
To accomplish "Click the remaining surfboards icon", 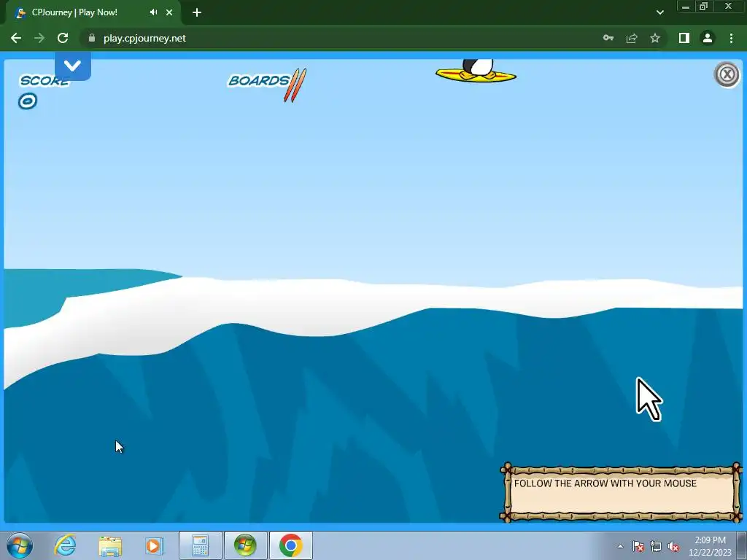I will pos(295,85).
